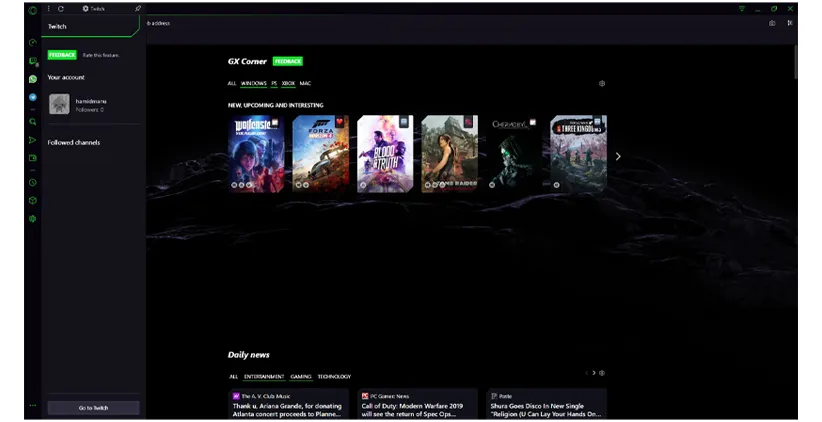822x422 pixels.
Task: Click the Go to Twitch button
Action: [x=93, y=408]
